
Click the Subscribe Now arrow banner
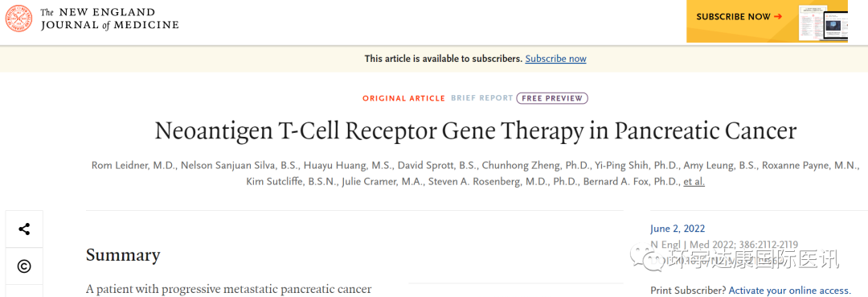[x=739, y=17]
